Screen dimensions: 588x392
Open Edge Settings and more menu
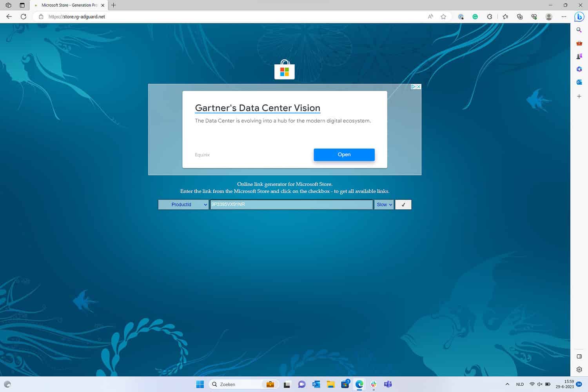coord(564,16)
